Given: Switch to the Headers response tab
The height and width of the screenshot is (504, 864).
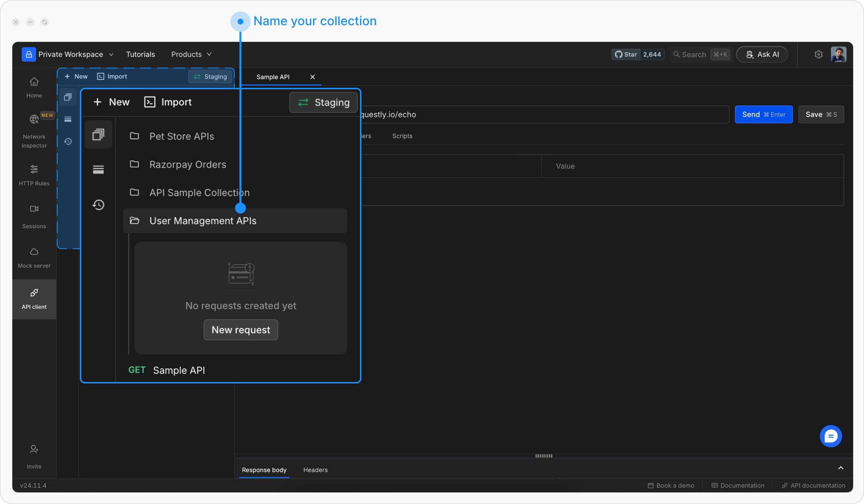Looking at the screenshot, I should [x=315, y=470].
